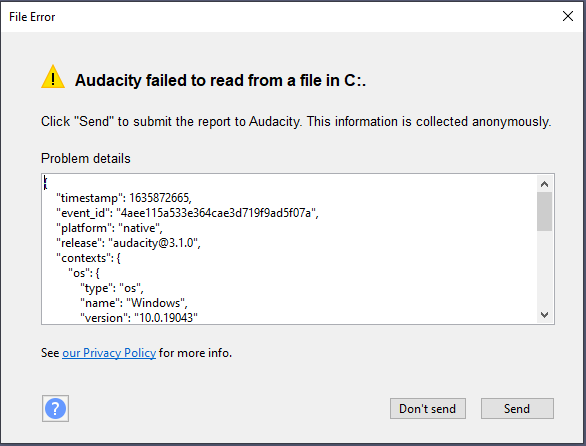Send the error report to Audacity

517,408
